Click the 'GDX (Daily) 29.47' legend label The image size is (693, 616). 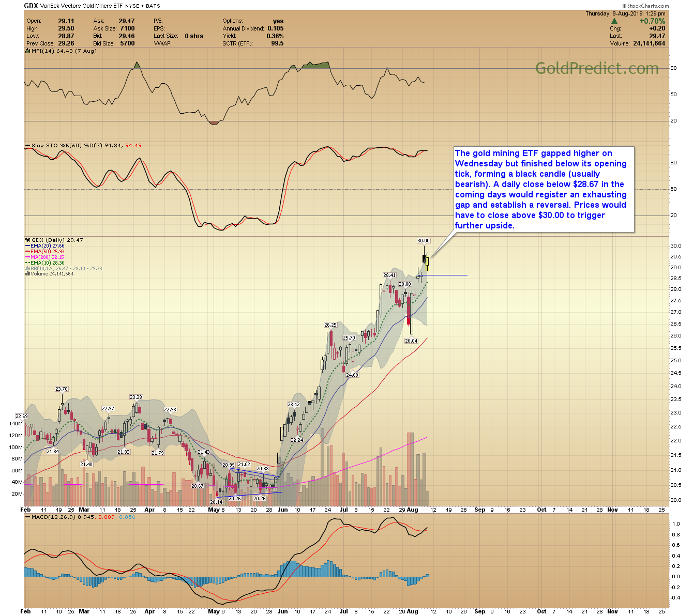click(54, 240)
